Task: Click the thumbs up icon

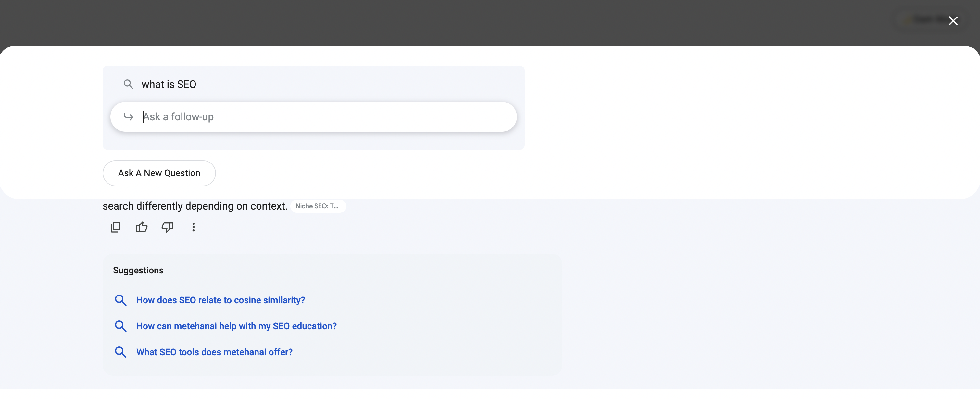Action: pos(142,227)
